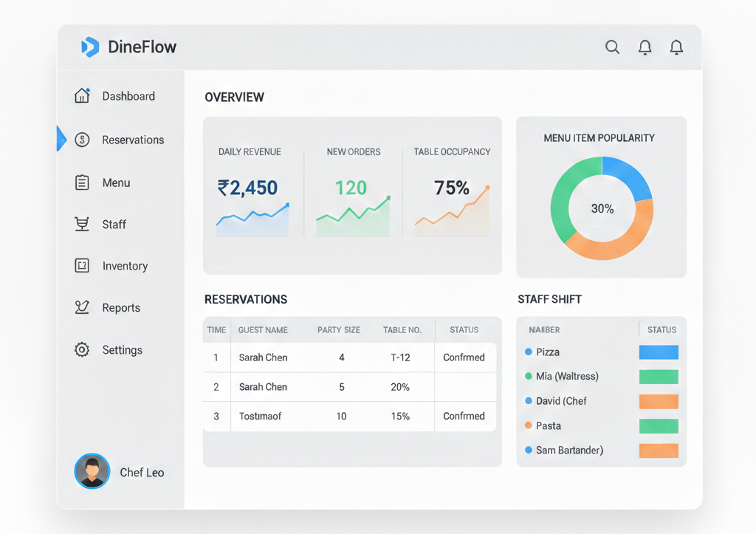Click the search magnifier icon in header
The height and width of the screenshot is (534, 756).
(x=612, y=47)
